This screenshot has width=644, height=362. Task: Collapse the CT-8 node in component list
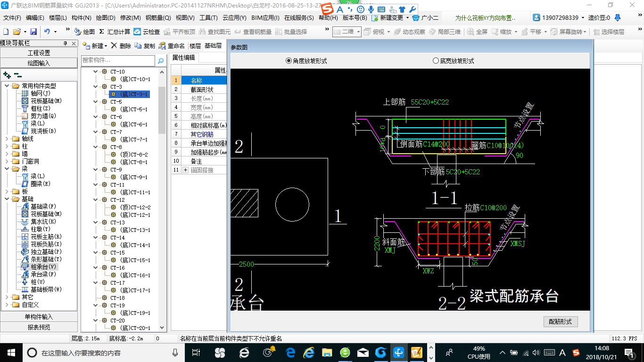pyautogui.click(x=96, y=147)
